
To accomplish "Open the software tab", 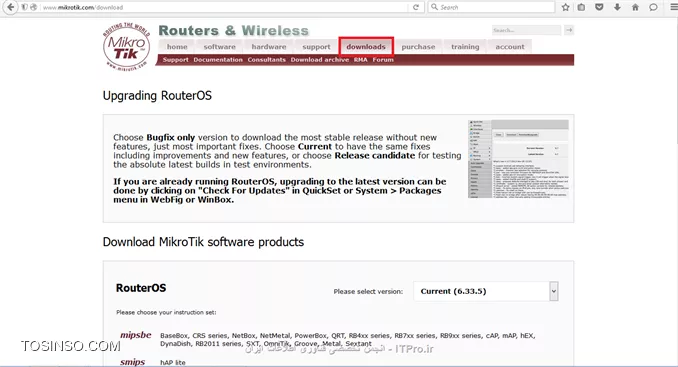I will point(220,47).
